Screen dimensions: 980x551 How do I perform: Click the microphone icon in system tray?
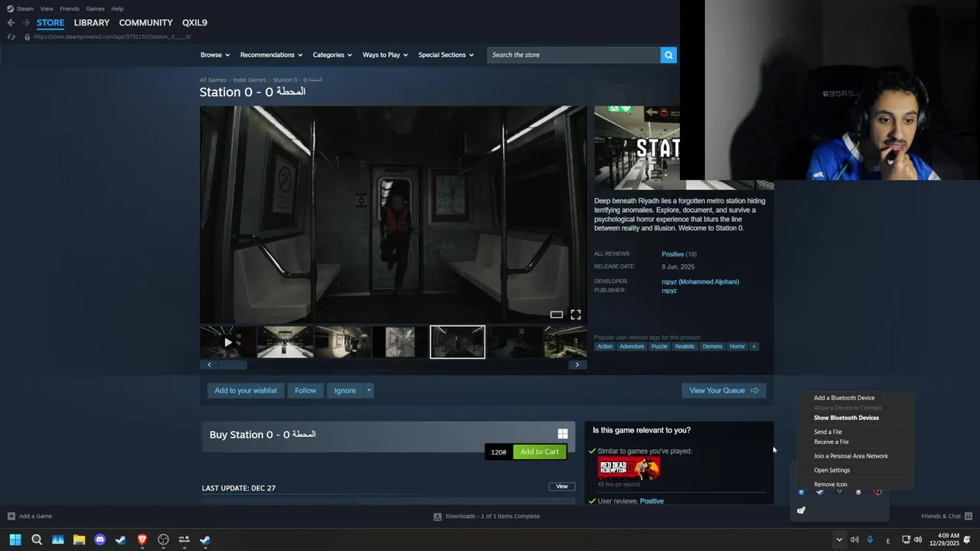[x=870, y=540]
